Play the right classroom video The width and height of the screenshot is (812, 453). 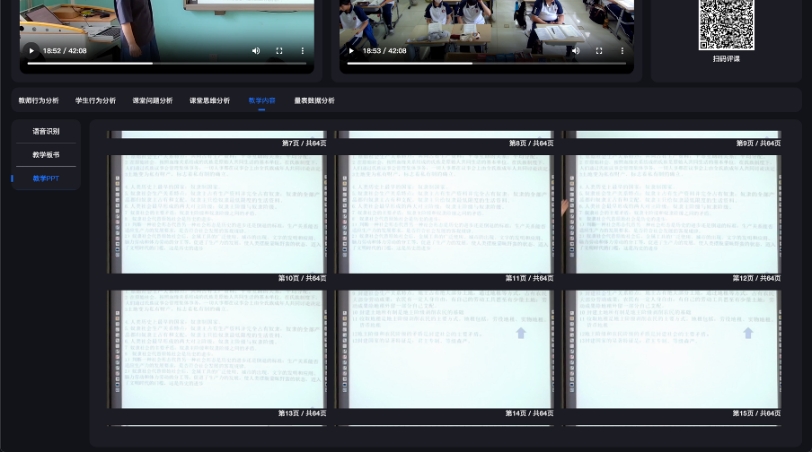click(x=351, y=51)
